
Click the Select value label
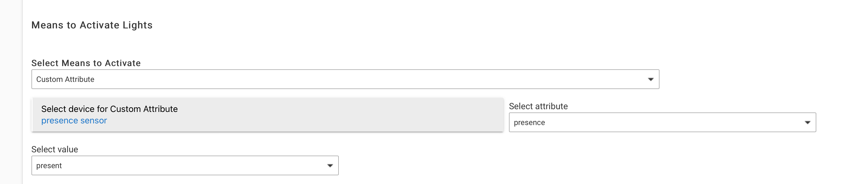[54, 149]
